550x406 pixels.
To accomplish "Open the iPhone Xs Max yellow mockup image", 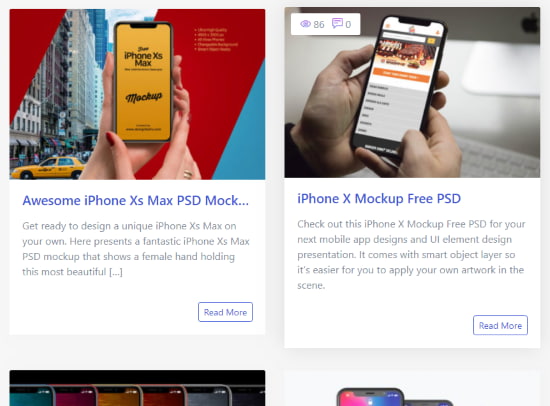I will tap(137, 94).
